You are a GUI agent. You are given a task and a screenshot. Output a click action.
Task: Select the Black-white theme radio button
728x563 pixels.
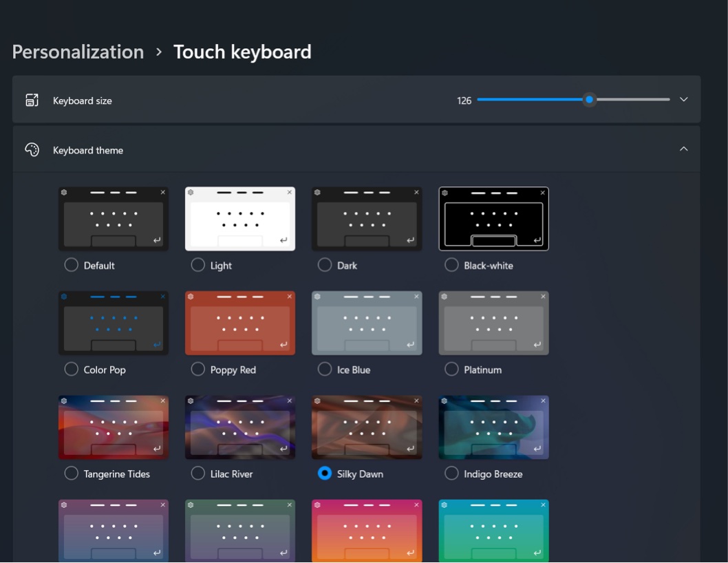451,265
